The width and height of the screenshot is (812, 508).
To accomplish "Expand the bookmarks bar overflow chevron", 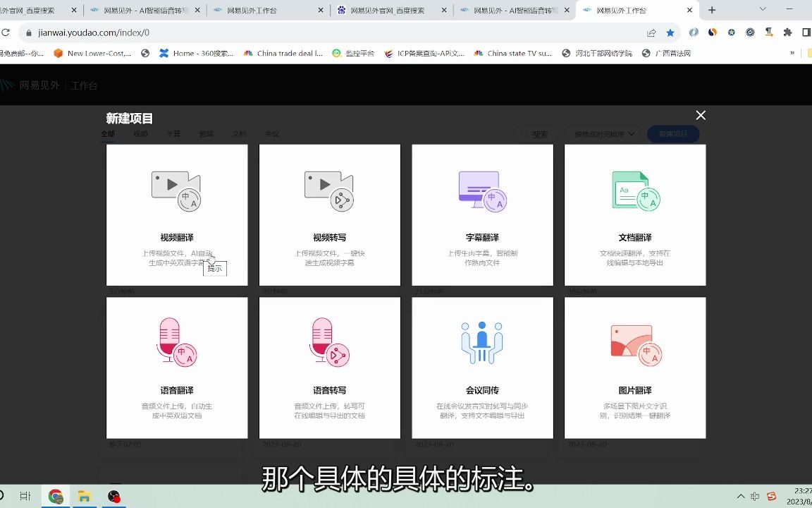I will tap(791, 53).
